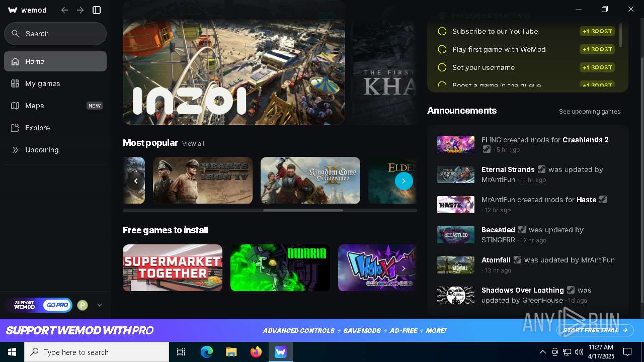
Task: Go forward with the right arrow
Action: (x=80, y=10)
